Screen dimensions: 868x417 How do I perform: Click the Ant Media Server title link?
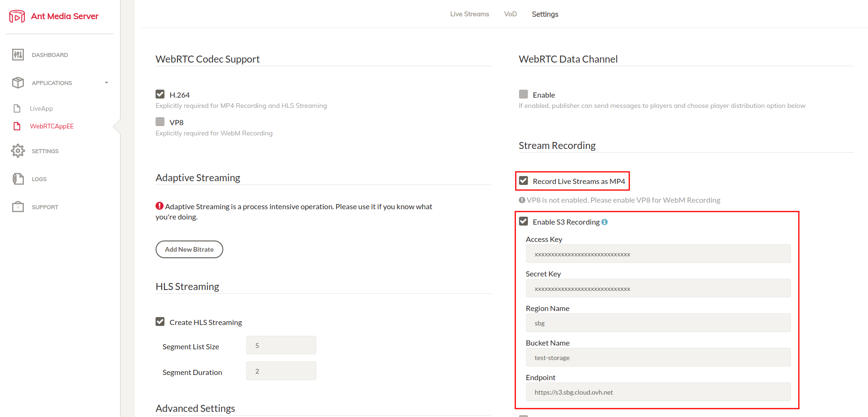(x=64, y=16)
